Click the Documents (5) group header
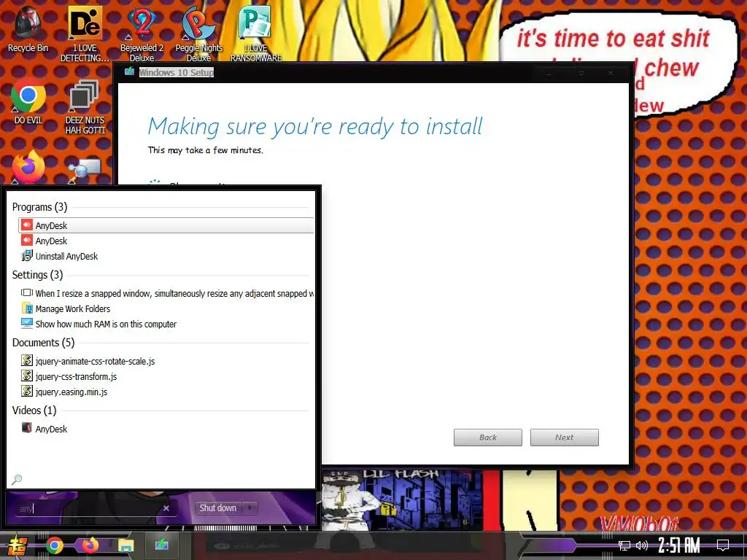 (43, 343)
